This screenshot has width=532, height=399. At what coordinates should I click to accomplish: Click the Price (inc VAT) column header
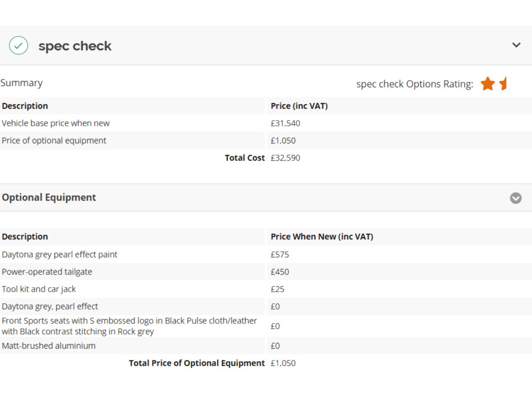pyautogui.click(x=299, y=106)
